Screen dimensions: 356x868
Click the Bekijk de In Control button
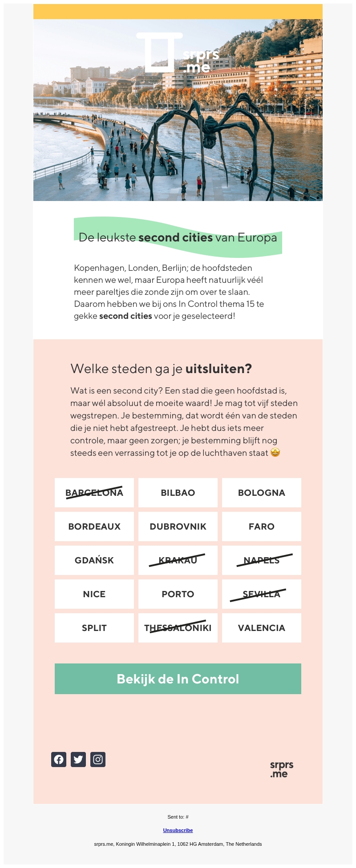[x=178, y=679]
